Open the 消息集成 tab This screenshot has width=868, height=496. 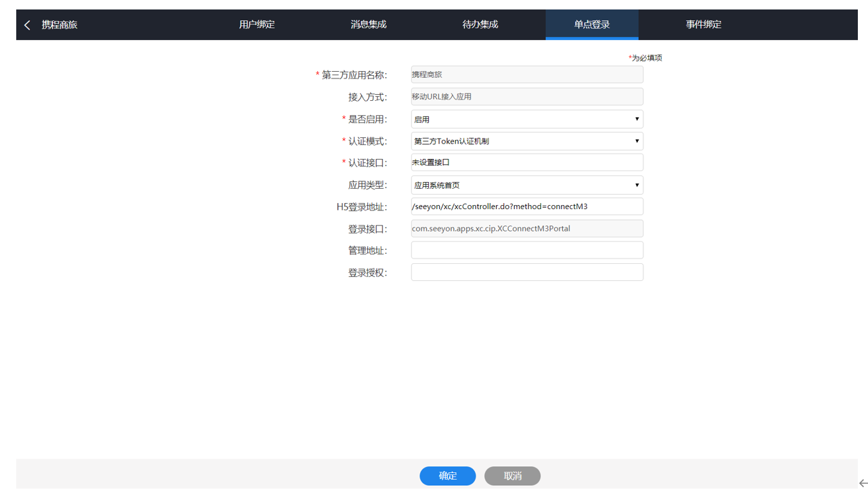[368, 25]
